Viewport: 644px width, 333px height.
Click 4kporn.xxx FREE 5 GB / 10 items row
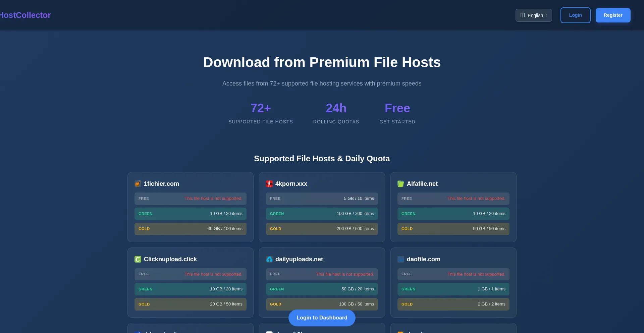pyautogui.click(x=322, y=199)
